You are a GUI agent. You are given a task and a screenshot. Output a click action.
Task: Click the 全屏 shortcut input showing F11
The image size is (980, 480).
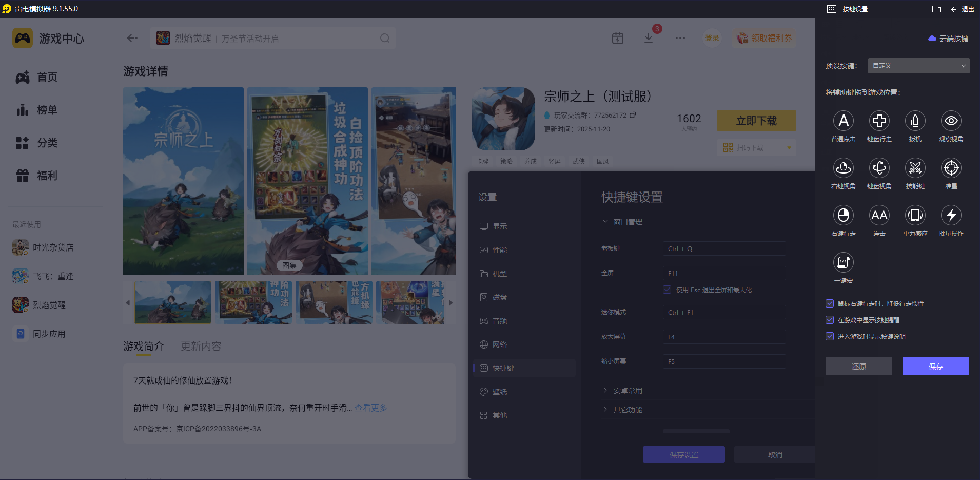[723, 273]
